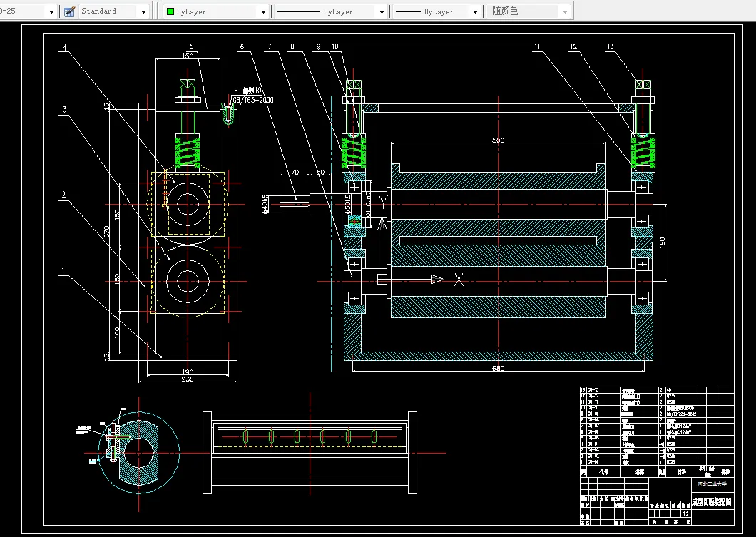Open the Standard style dropdown
756x537 pixels.
coord(143,11)
